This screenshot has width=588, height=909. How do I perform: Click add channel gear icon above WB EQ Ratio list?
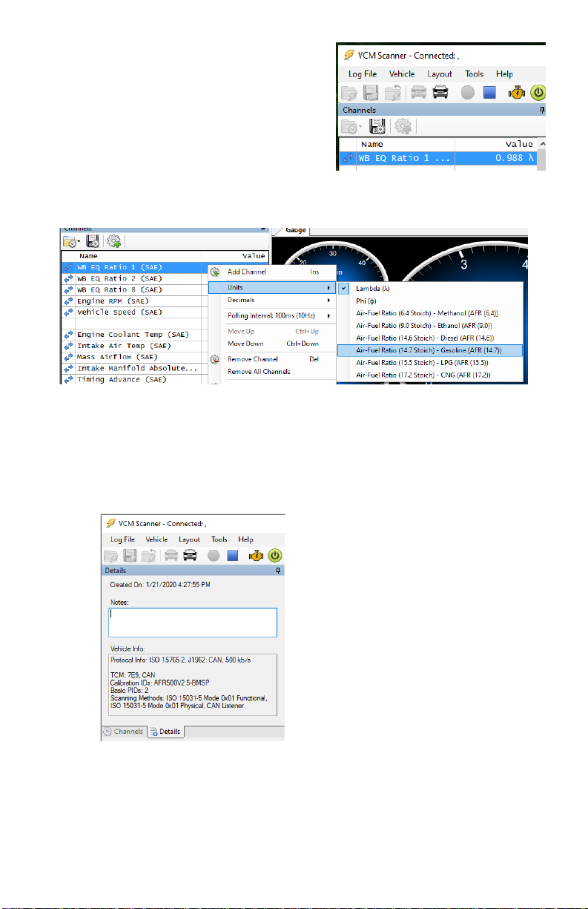113,240
